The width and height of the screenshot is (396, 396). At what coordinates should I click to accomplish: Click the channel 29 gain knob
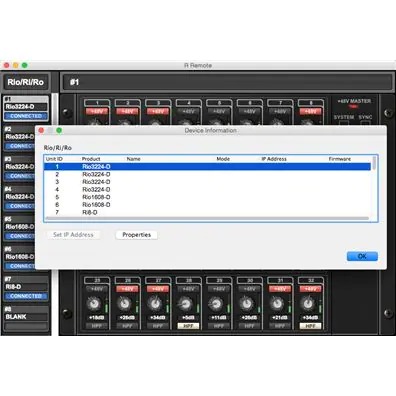point(216,304)
